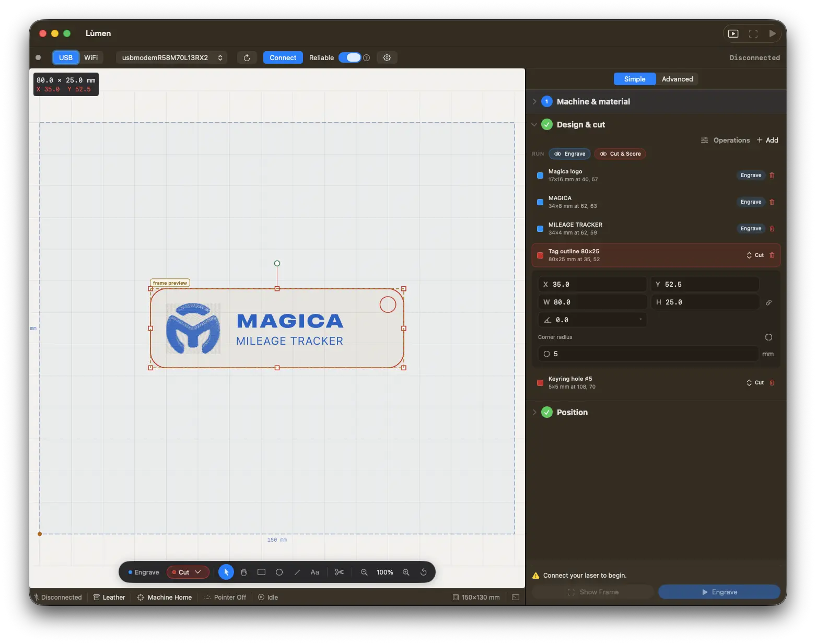The width and height of the screenshot is (816, 644).
Task: Zoom out the canvas
Action: coord(364,572)
